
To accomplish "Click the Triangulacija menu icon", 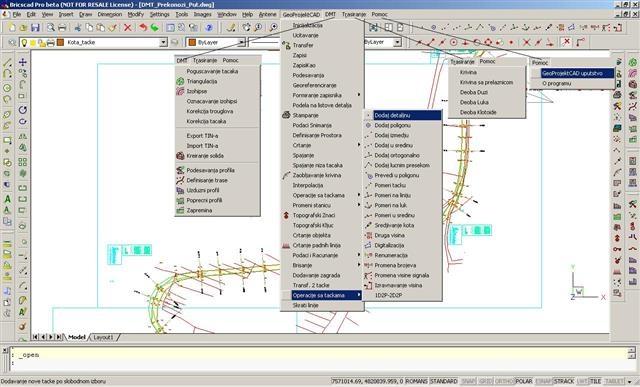I will click(180, 81).
